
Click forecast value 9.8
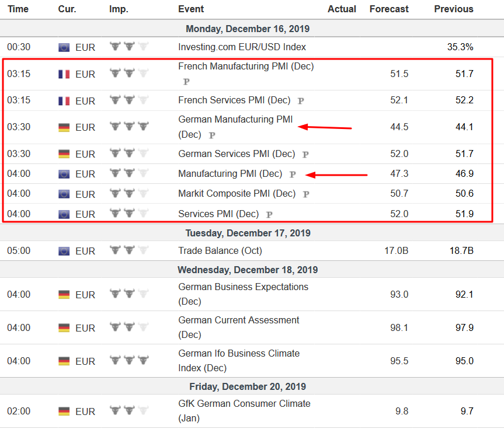402,411
